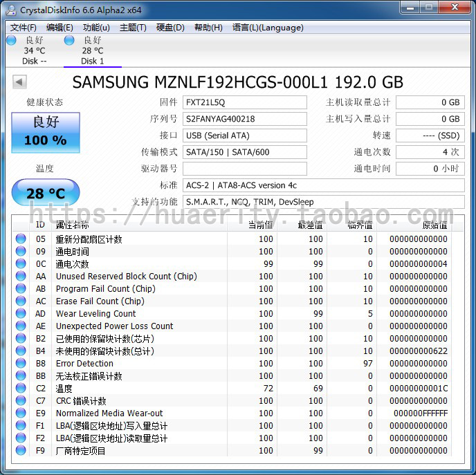Click status orb for Unexpected Power Loss Count
This screenshot has height=475, width=476.
click(21, 326)
